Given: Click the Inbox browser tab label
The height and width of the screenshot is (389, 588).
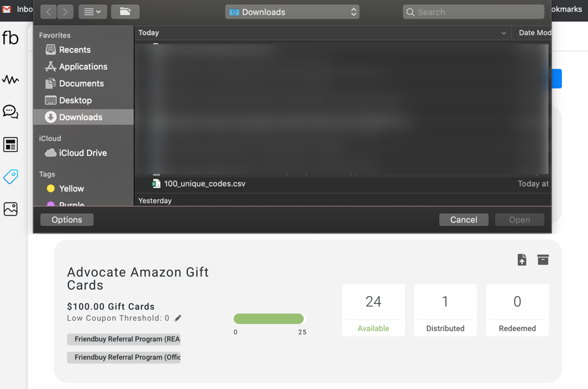Looking at the screenshot, I should coord(25,9).
